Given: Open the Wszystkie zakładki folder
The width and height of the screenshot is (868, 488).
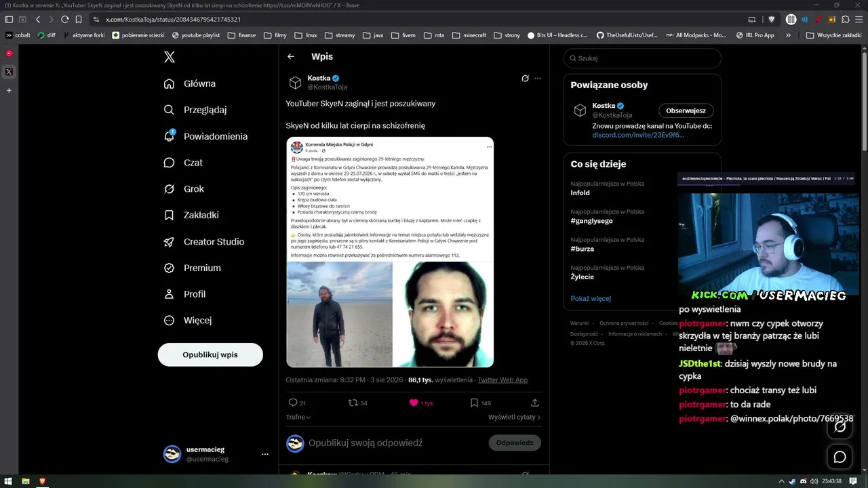Looking at the screenshot, I should point(833,35).
